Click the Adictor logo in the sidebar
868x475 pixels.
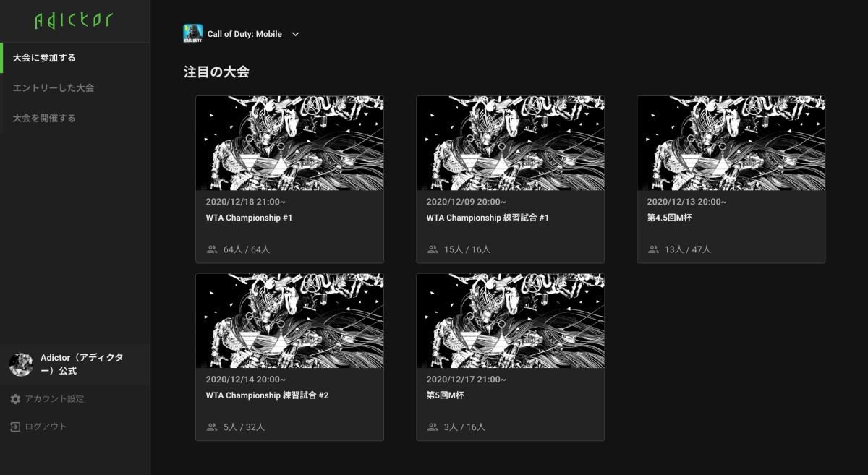(74, 20)
